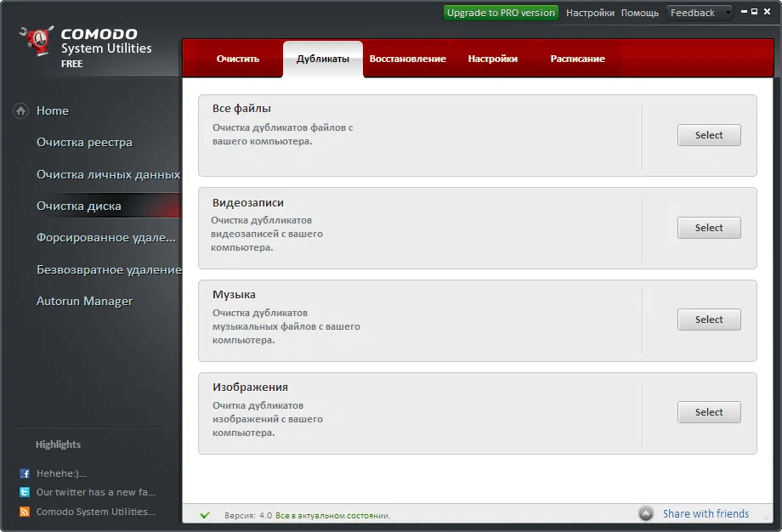782x532 pixels.
Task: Click the Highlights section label
Action: click(x=58, y=444)
